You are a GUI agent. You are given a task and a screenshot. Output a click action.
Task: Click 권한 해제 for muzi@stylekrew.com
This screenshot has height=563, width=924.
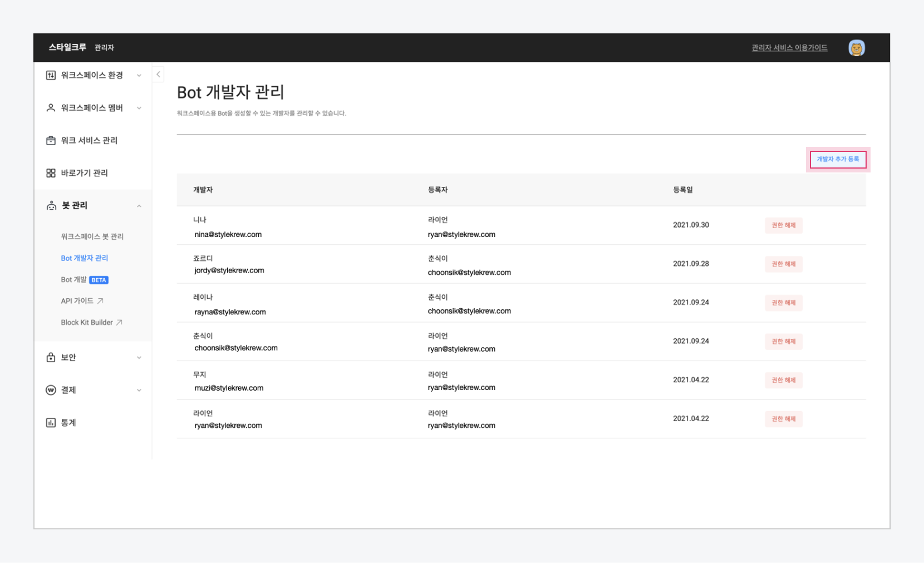783,380
